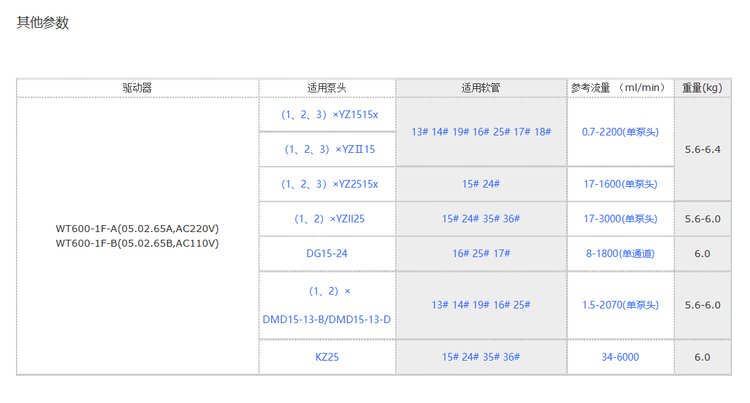Image resolution: width=750 pixels, height=403 pixels.
Task: Click the DG15-24 pump head link
Action: 326,253
